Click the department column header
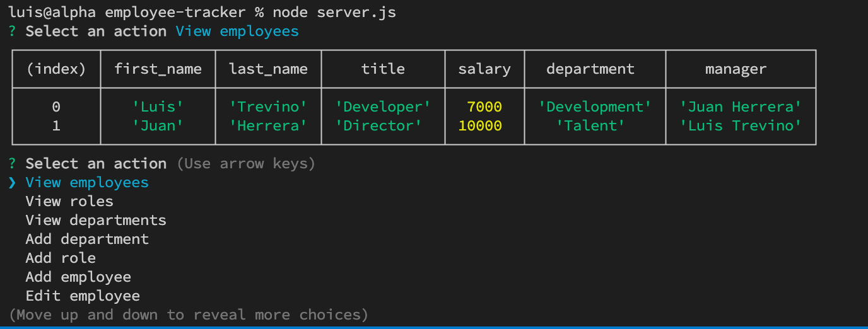The image size is (868, 329). click(x=590, y=69)
